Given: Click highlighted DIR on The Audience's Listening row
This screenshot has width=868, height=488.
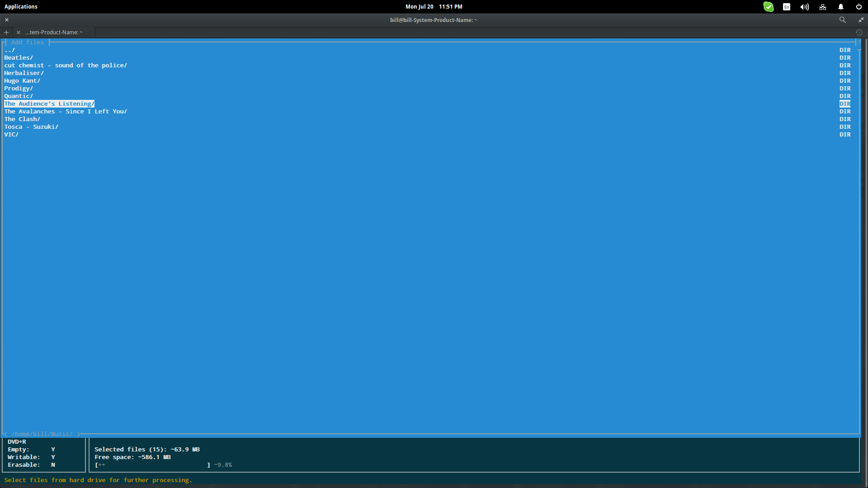Looking at the screenshot, I should 845,104.
